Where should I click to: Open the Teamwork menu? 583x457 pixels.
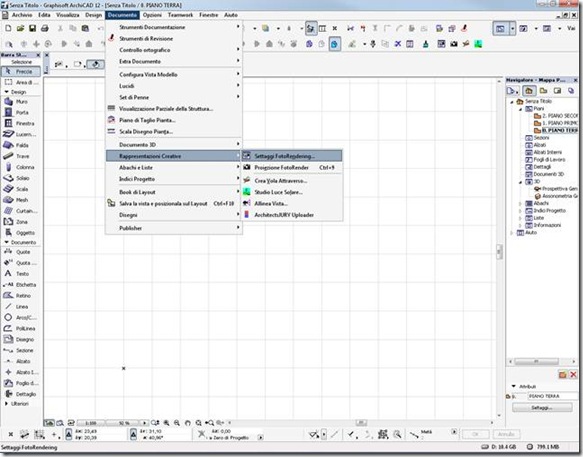[x=180, y=15]
